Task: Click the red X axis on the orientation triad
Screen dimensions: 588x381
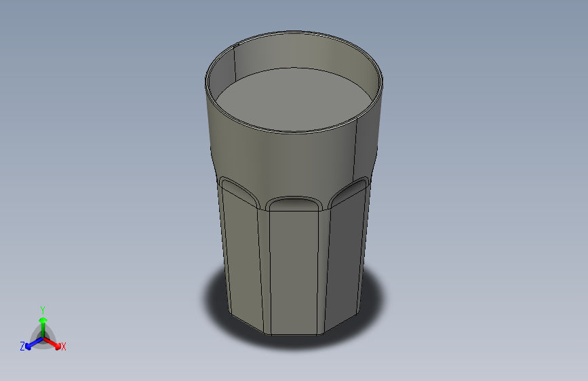Action: [54, 344]
